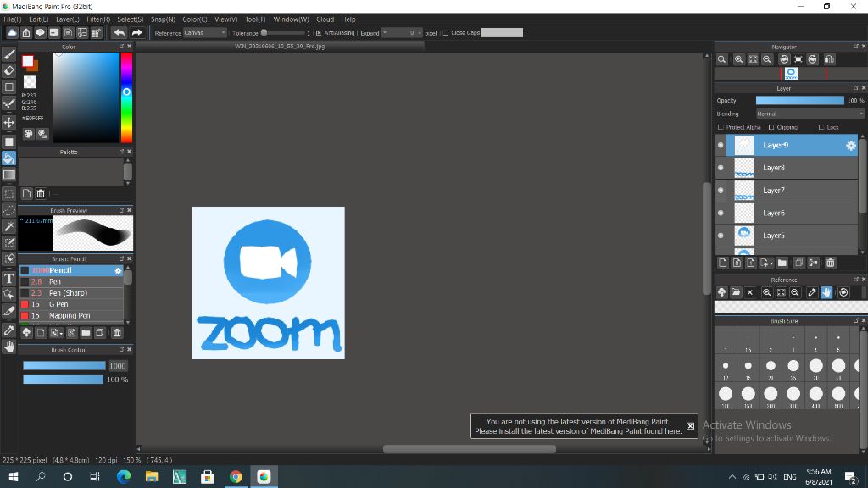Zoom in using Navigator magnifier plus
This screenshot has height=488, width=868.
738,59
